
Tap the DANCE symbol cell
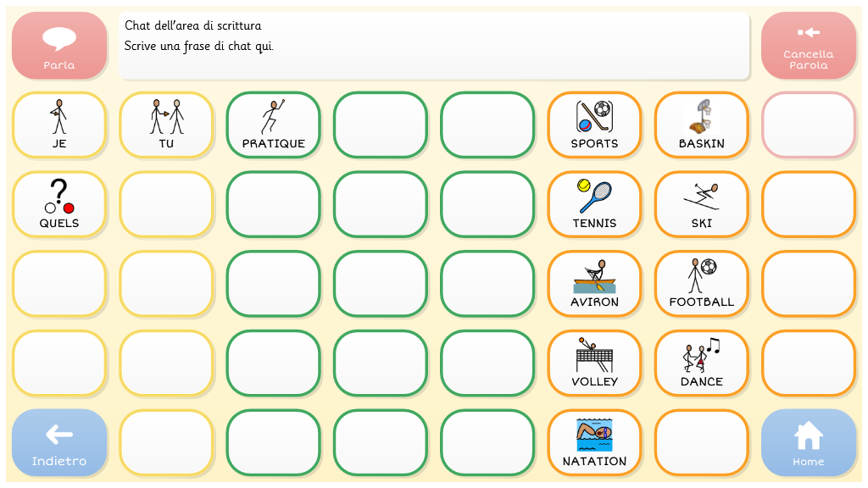coord(701,363)
